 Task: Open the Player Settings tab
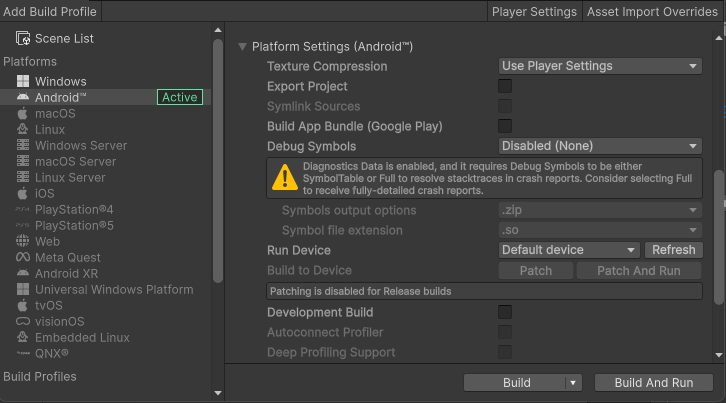point(534,12)
